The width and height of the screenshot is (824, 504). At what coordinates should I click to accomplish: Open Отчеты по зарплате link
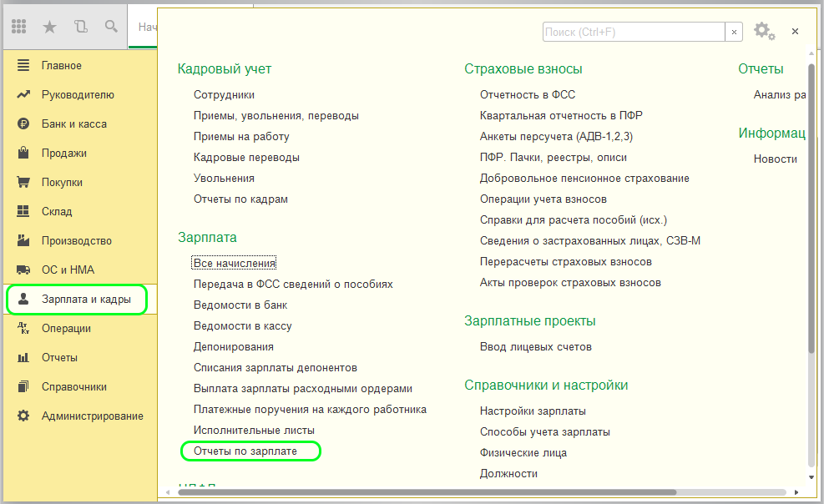[x=245, y=451]
